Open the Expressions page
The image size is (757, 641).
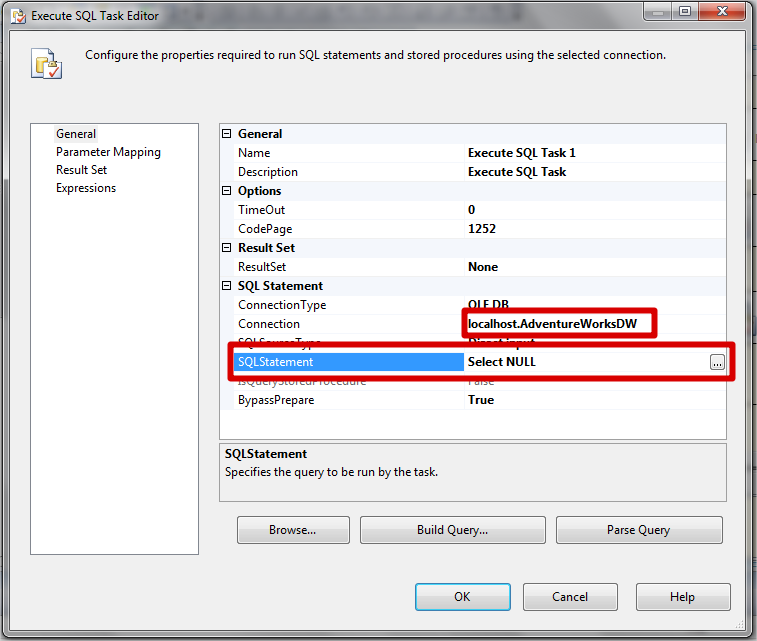click(x=86, y=188)
